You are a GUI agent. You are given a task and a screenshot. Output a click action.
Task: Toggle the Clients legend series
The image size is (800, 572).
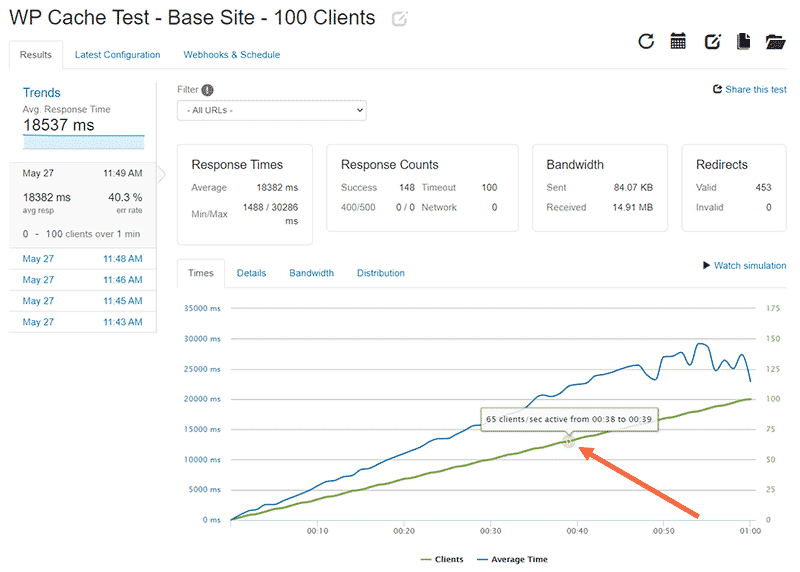pyautogui.click(x=442, y=559)
